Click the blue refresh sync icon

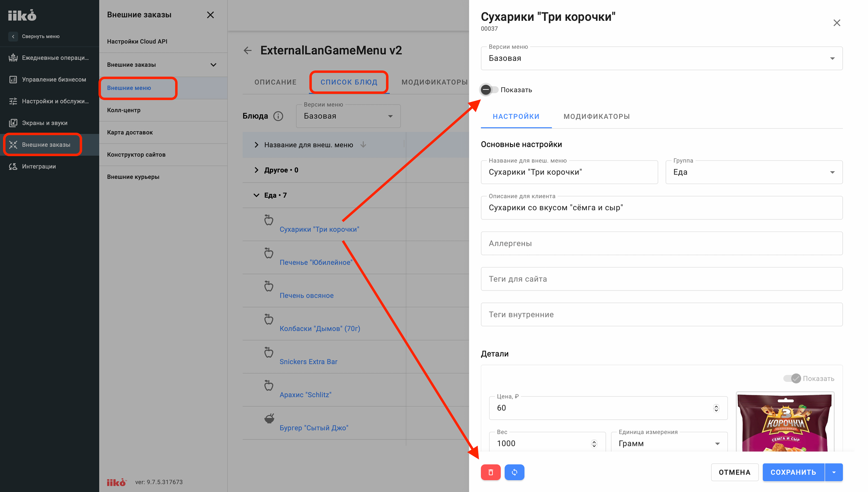pos(514,472)
